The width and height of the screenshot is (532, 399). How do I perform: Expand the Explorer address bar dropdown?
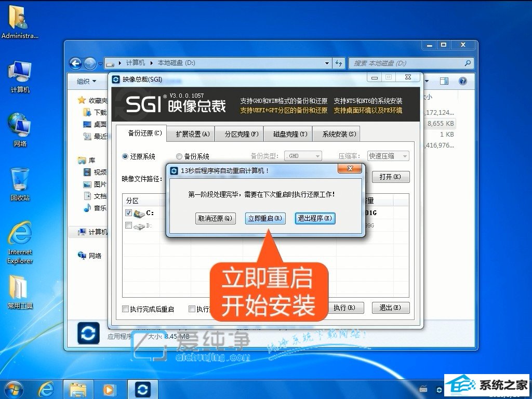coord(327,63)
